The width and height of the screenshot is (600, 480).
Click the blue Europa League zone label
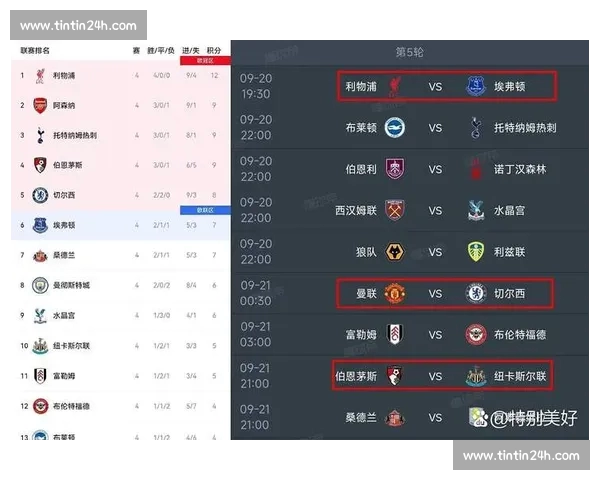205,210
